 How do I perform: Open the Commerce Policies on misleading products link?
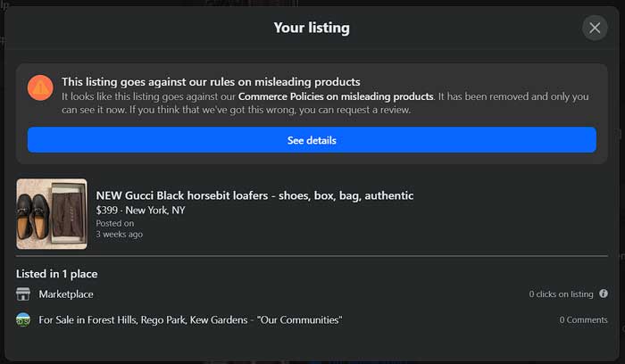click(x=336, y=95)
